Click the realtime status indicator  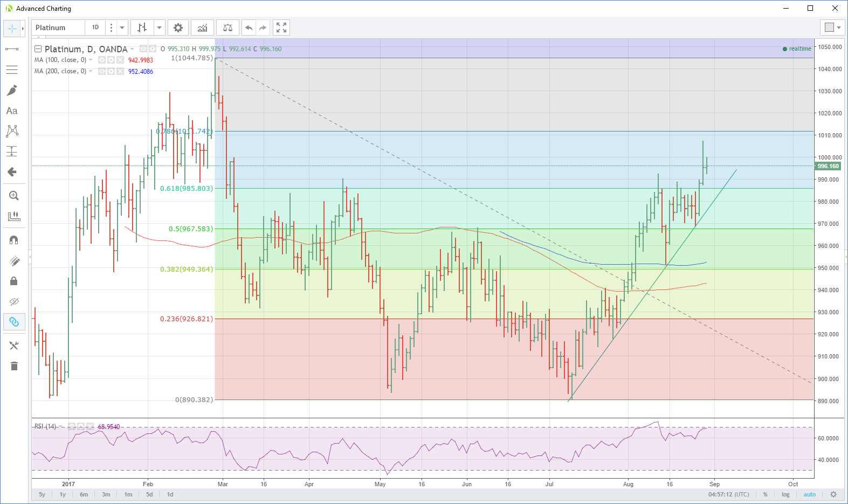pyautogui.click(x=797, y=49)
